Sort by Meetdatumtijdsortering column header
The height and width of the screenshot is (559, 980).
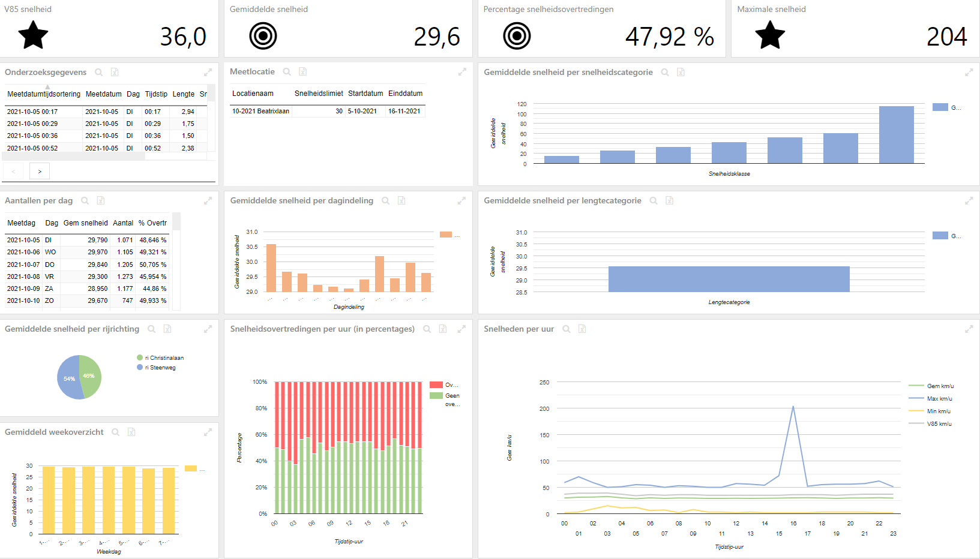44,94
